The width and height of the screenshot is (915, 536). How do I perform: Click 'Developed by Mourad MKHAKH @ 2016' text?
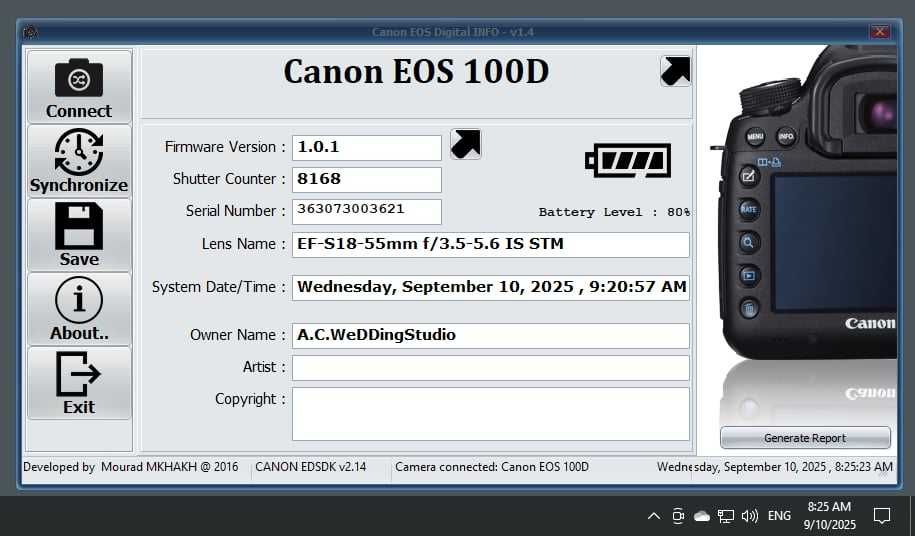point(130,467)
